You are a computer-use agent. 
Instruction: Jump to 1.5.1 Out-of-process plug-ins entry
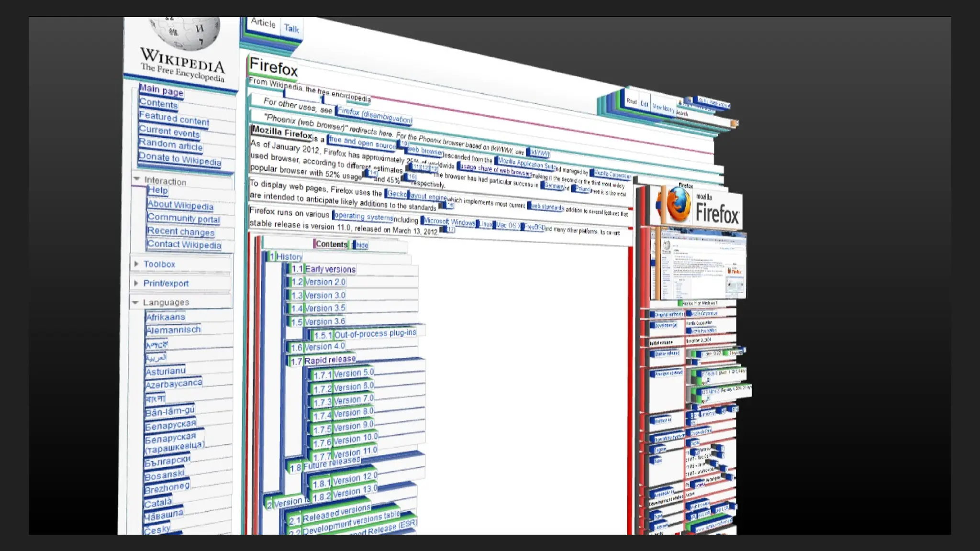(365, 334)
